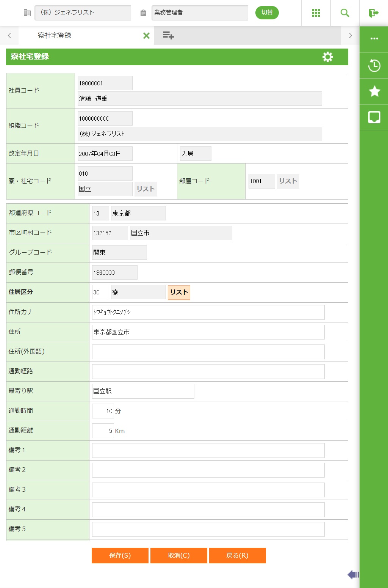Open the settings gear in 寮社宅登録 header

(327, 57)
